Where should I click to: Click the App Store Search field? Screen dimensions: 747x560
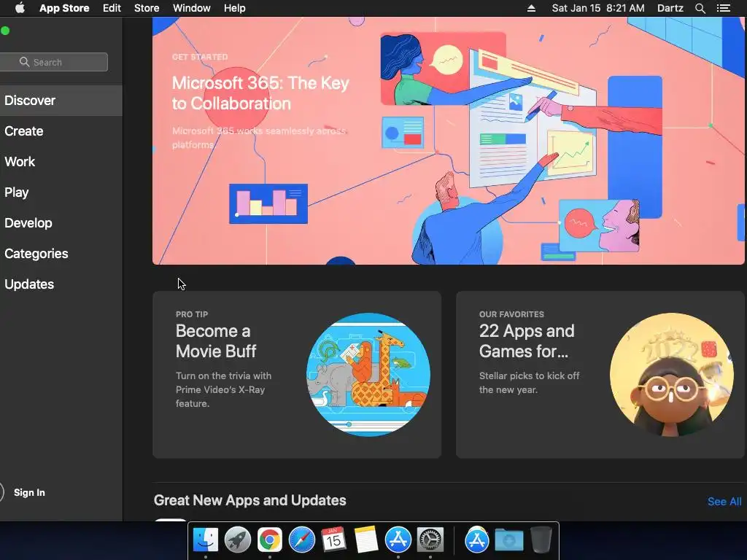tap(53, 62)
